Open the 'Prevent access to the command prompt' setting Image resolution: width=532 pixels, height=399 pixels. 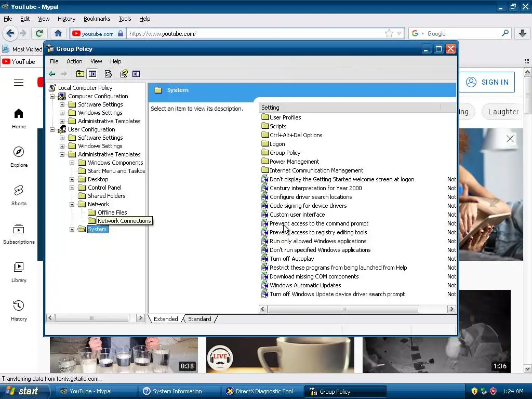click(x=318, y=223)
